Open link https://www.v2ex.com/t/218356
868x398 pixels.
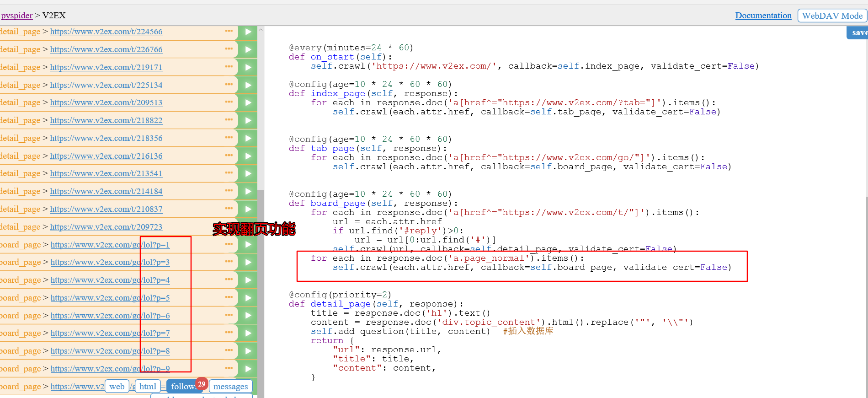point(106,138)
